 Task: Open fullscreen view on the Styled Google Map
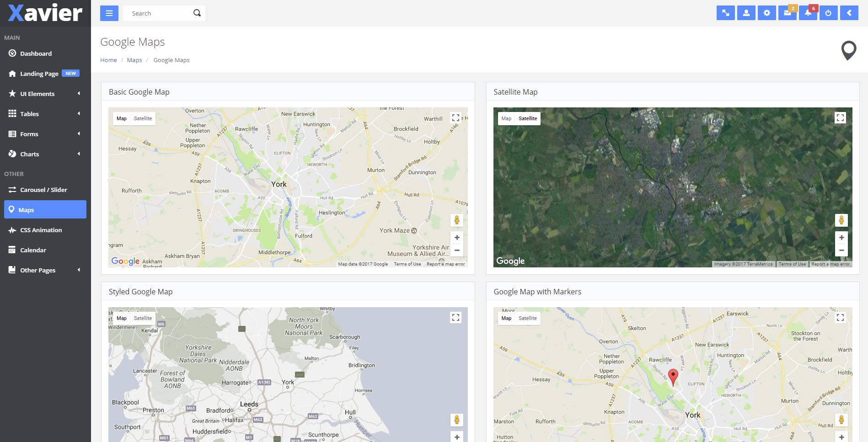(455, 318)
